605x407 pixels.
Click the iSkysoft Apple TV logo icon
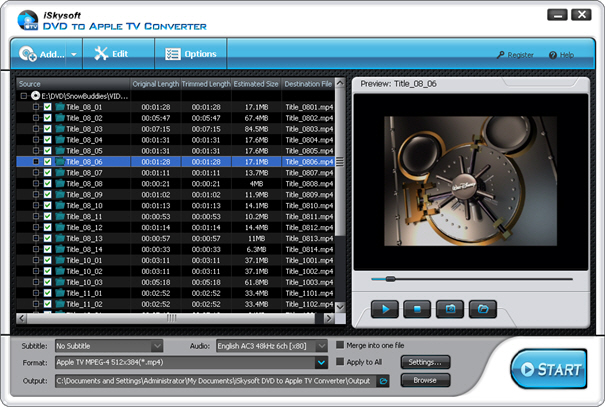click(28, 21)
